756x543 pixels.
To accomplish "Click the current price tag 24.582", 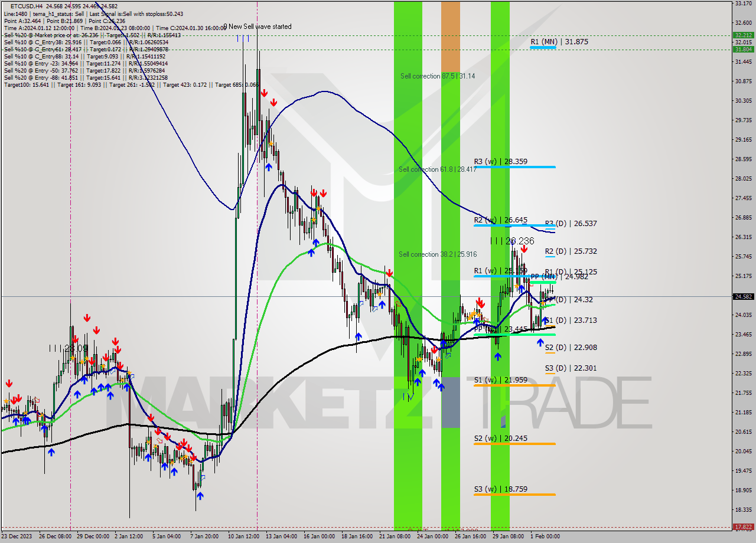I will 743,297.
